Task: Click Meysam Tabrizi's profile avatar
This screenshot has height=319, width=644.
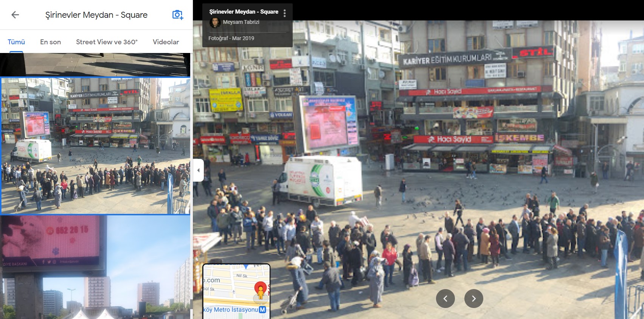Action: tap(215, 22)
